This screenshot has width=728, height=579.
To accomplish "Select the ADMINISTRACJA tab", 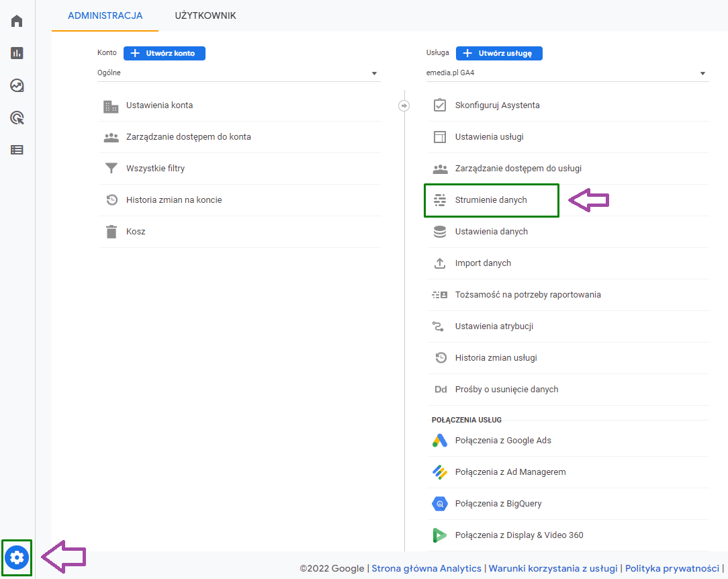I will click(104, 15).
